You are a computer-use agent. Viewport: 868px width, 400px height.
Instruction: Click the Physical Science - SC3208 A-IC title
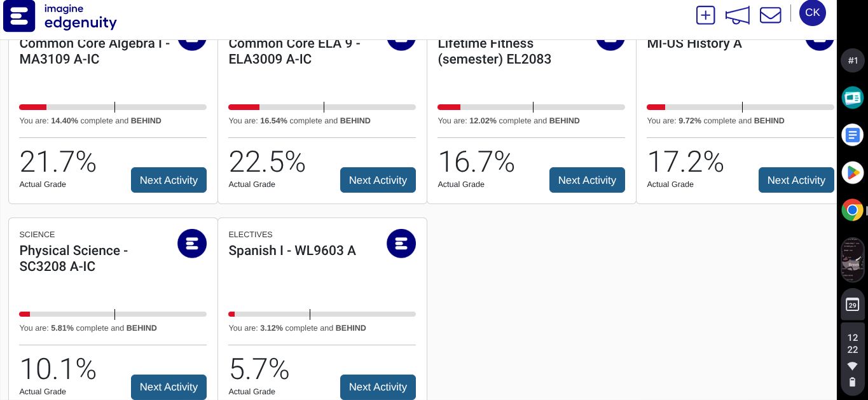[74, 258]
